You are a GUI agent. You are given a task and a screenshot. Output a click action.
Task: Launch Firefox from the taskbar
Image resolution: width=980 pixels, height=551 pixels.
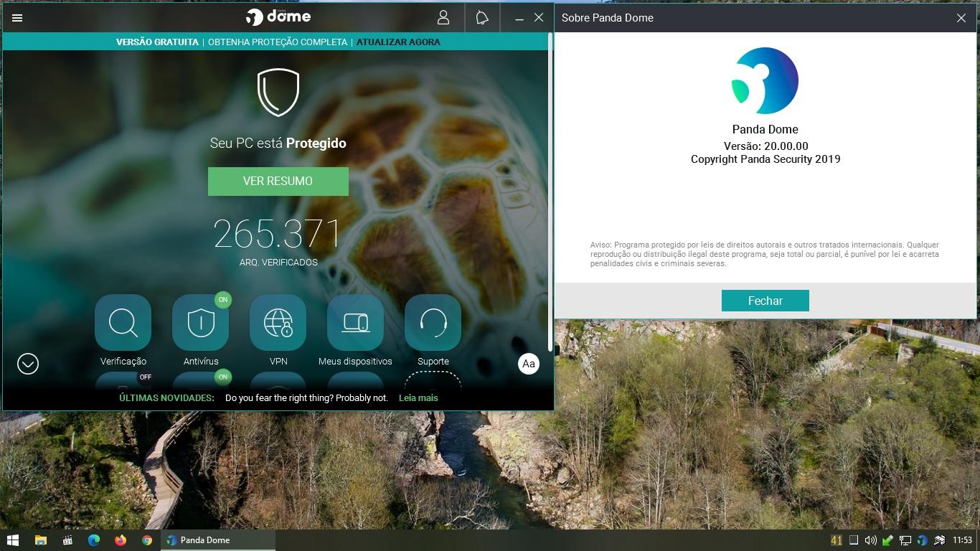pos(120,540)
